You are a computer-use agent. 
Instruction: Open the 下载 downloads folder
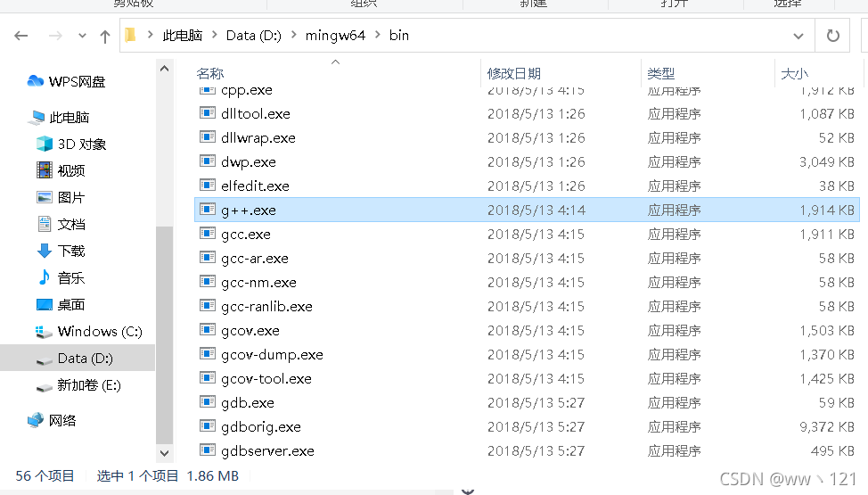pyautogui.click(x=61, y=252)
